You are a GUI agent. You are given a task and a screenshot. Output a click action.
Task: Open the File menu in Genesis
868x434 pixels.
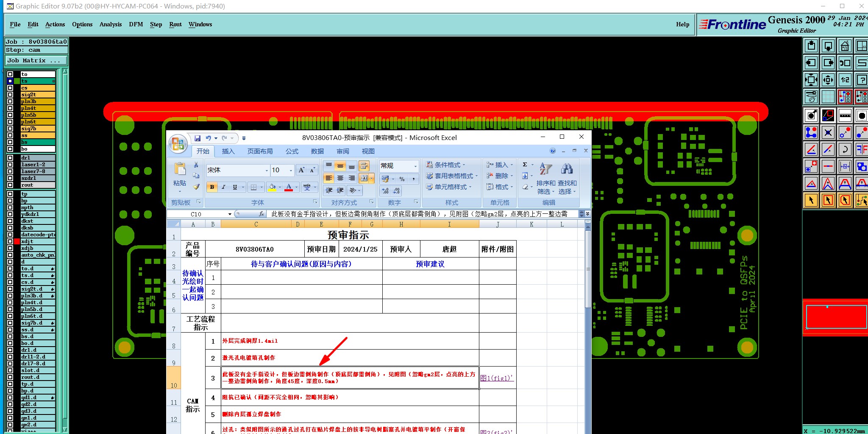[x=15, y=24]
